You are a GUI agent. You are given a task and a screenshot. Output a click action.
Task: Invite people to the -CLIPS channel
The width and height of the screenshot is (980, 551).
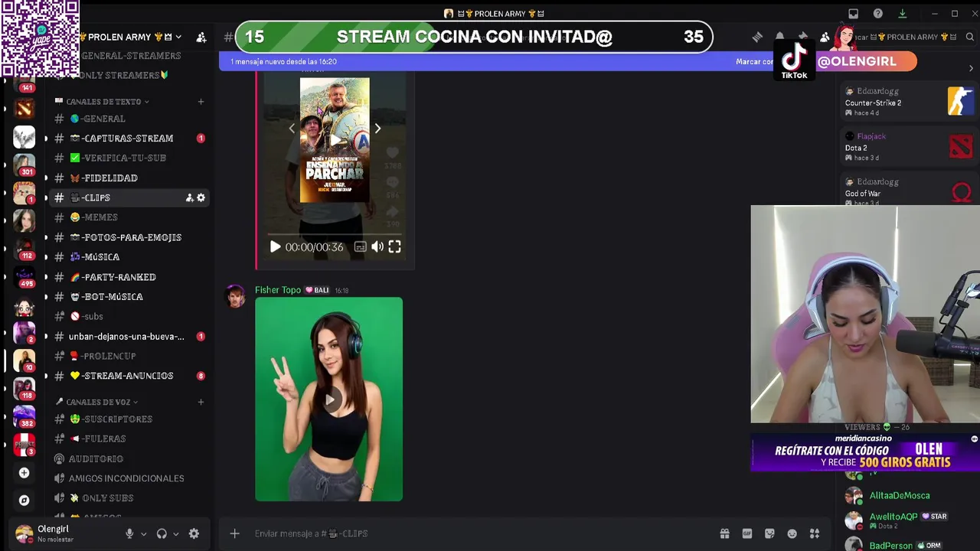[x=189, y=197]
